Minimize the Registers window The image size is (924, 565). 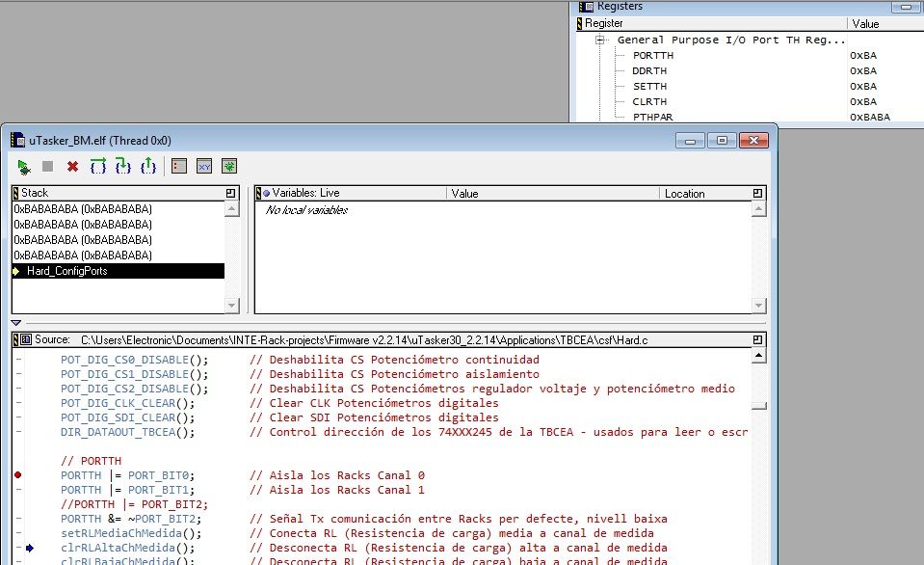[x=906, y=7]
